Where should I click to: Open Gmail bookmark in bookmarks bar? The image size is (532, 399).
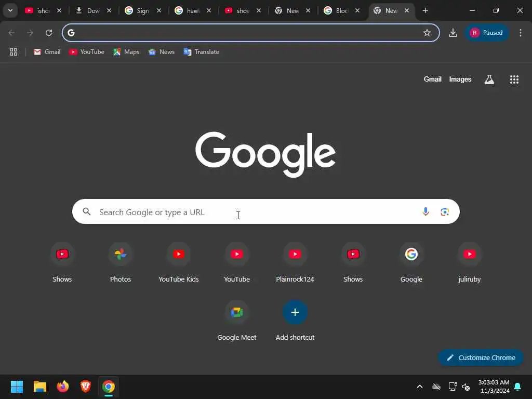[47, 52]
